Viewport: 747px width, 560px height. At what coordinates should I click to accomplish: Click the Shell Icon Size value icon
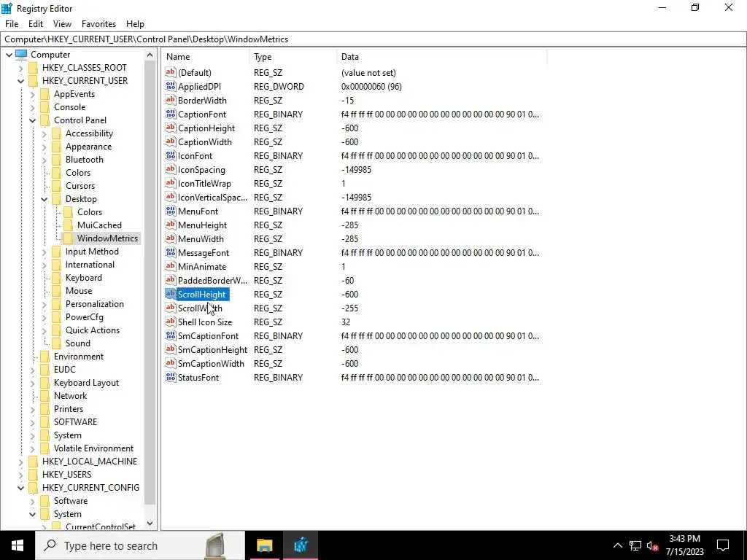pos(171,322)
